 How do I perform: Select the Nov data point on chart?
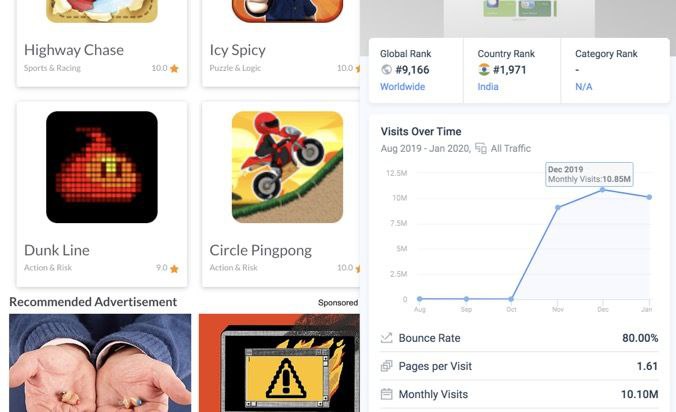(557, 208)
